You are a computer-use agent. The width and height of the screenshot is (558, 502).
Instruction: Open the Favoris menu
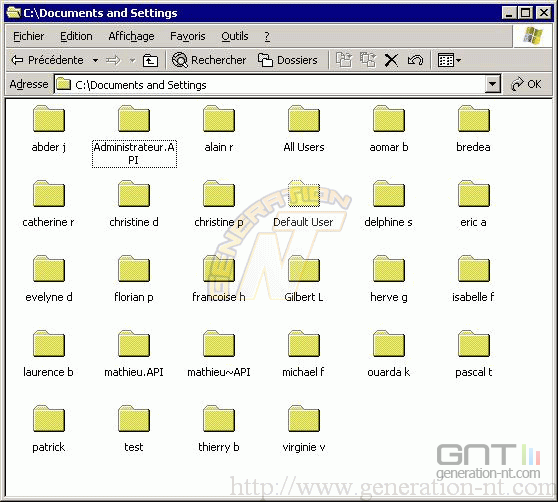(x=188, y=36)
